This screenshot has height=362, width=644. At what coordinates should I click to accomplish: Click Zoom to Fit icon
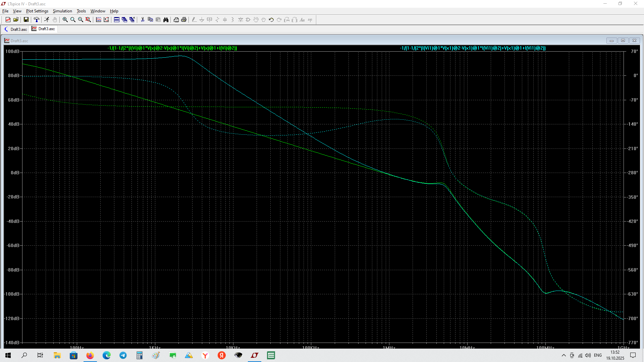tap(88, 20)
